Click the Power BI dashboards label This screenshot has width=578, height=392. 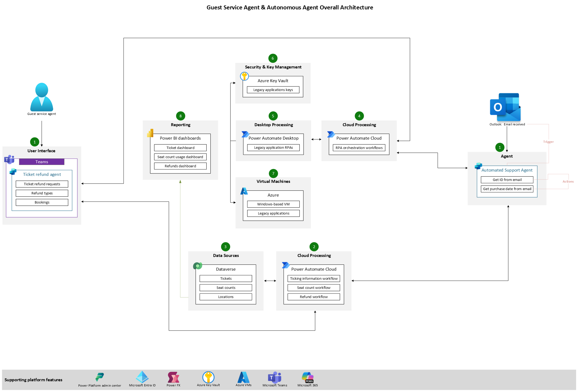tap(180, 138)
